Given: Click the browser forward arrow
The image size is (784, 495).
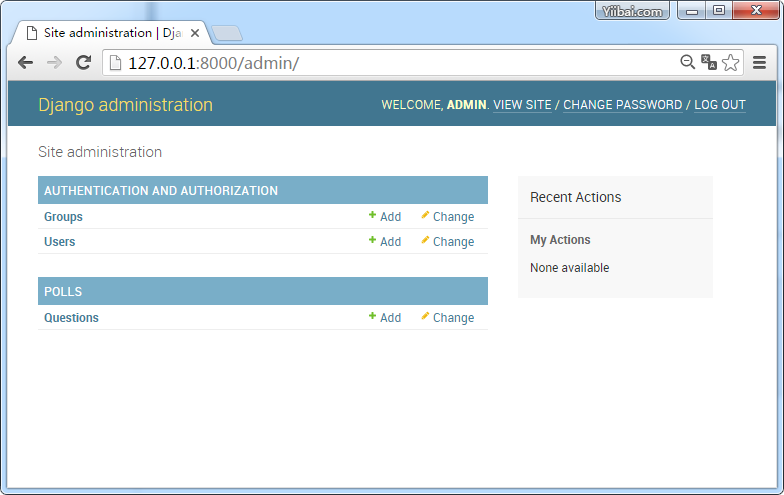Looking at the screenshot, I should click(54, 63).
